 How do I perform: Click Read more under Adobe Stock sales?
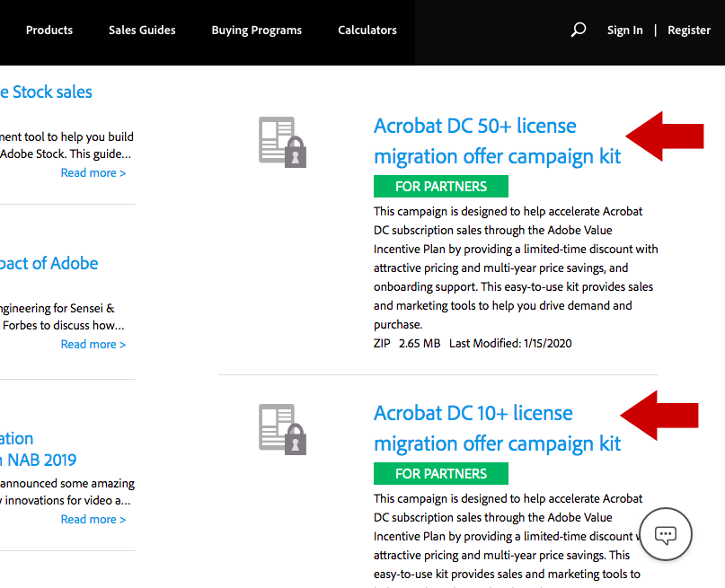point(93,172)
